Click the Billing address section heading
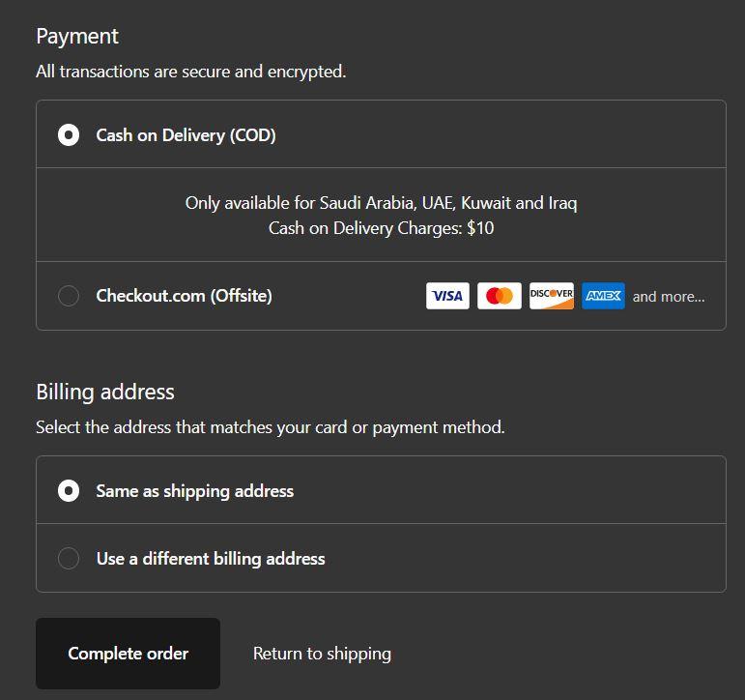Image resolution: width=745 pixels, height=700 pixels. click(105, 393)
